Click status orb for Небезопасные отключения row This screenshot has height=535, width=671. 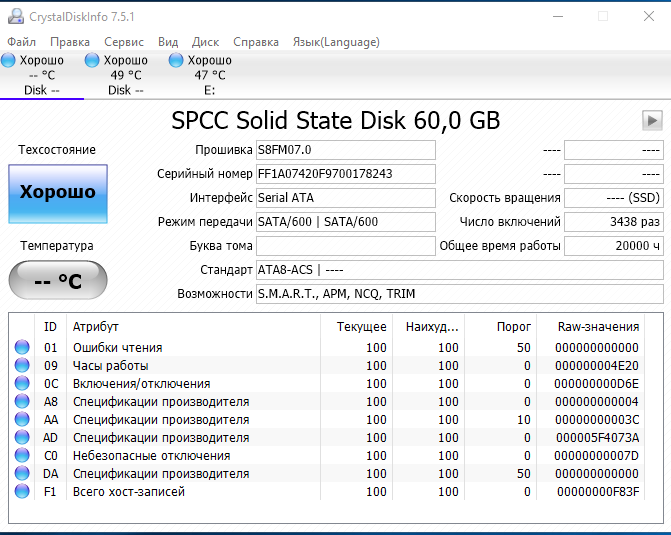(22, 456)
